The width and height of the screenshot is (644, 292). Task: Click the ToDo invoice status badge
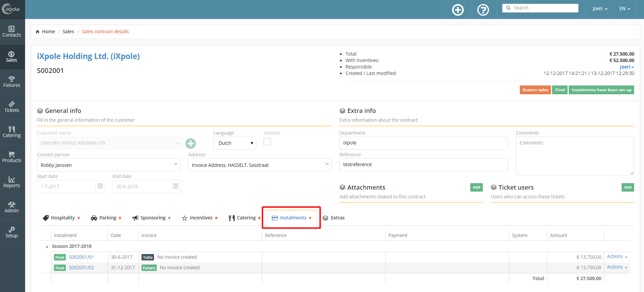148,257
